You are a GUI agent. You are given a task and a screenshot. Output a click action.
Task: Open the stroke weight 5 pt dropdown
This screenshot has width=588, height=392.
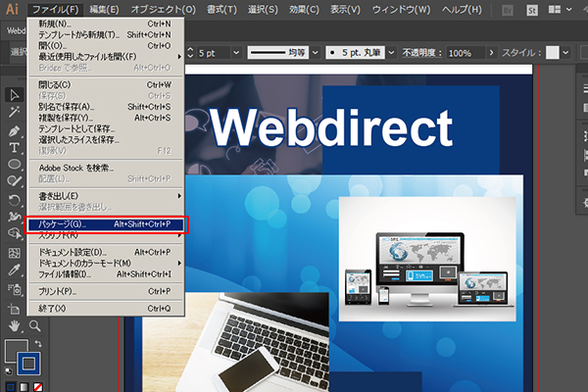click(x=236, y=53)
